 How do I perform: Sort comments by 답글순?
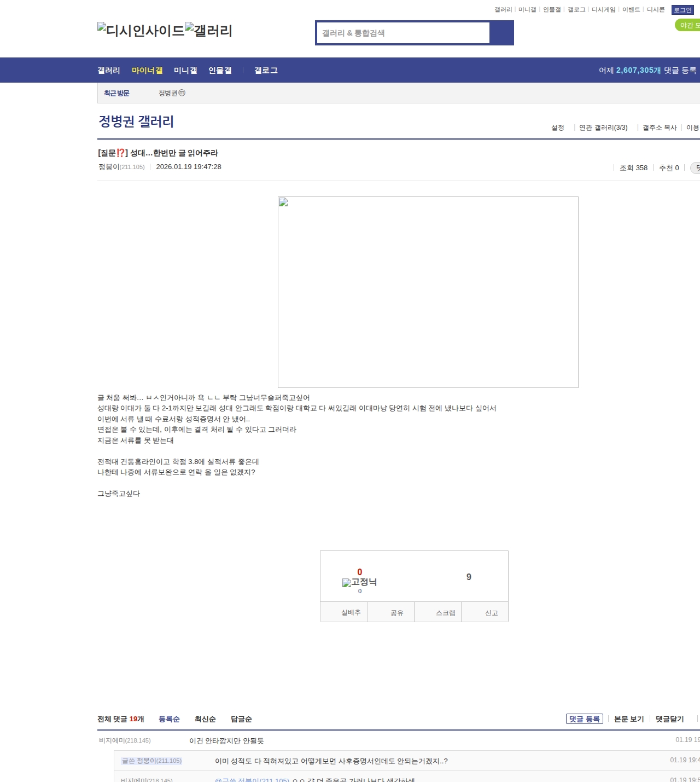pyautogui.click(x=241, y=719)
